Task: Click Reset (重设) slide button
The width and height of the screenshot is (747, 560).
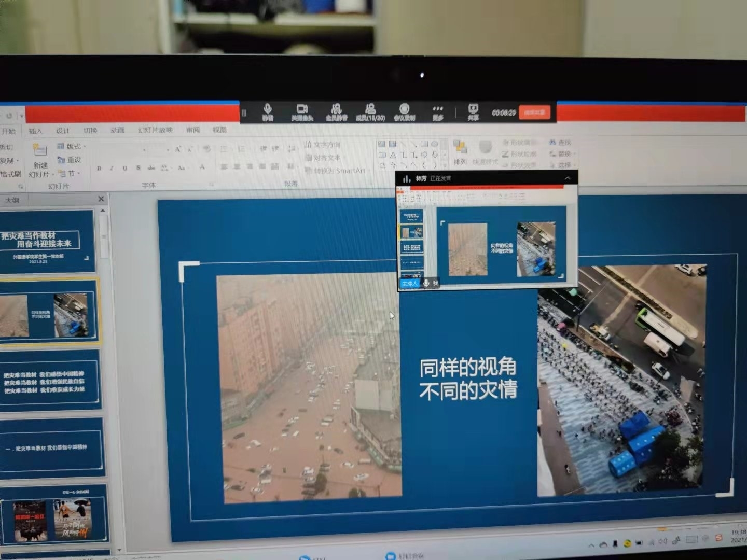Action: tap(70, 160)
